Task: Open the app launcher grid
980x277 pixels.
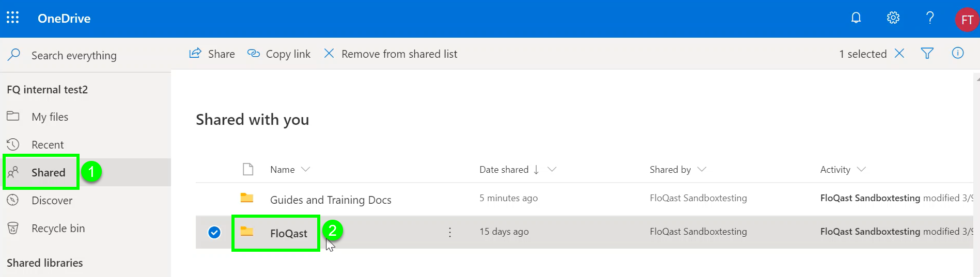Action: (x=13, y=18)
